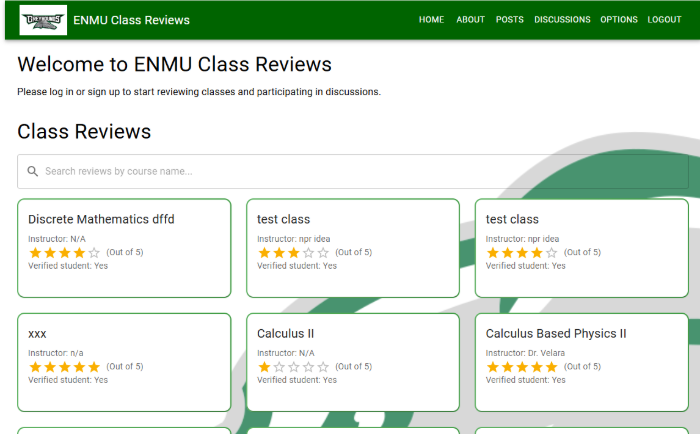
Task: Click the star rating on Calculus II
Action: pyautogui.click(x=293, y=367)
